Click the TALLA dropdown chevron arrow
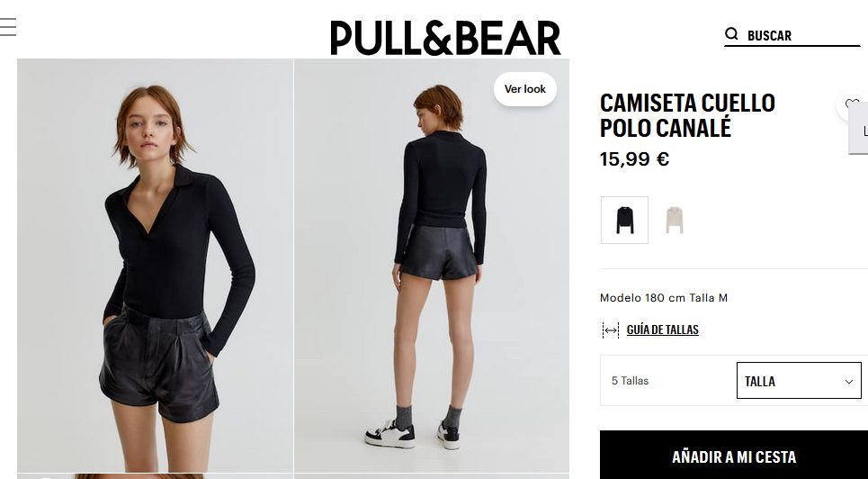Viewport: 868px width, 479px height. [x=848, y=382]
